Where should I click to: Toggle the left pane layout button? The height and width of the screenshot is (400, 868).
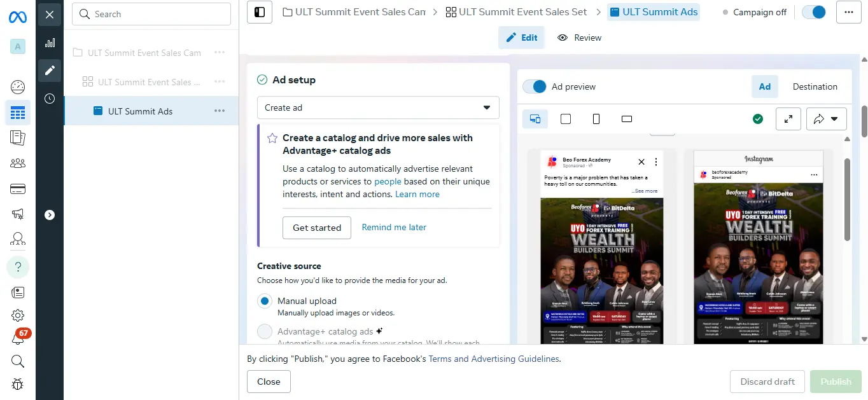click(260, 12)
